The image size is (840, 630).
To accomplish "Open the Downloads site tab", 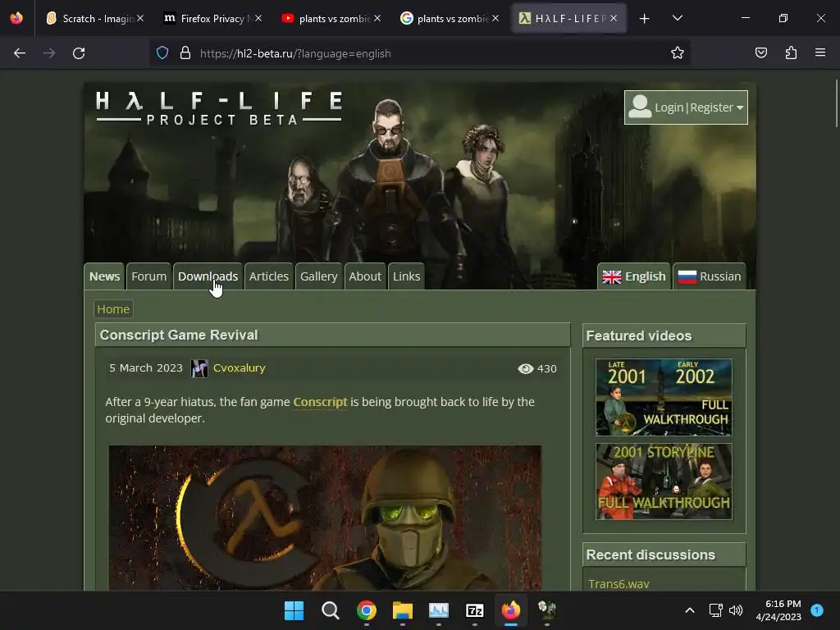I will click(208, 276).
